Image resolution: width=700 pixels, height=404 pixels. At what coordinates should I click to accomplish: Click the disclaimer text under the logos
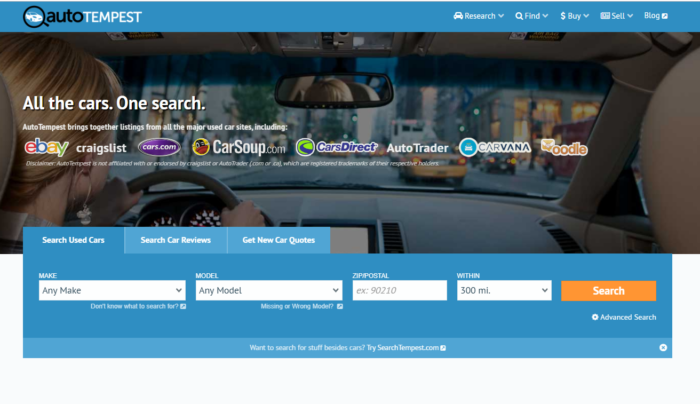(x=232, y=163)
